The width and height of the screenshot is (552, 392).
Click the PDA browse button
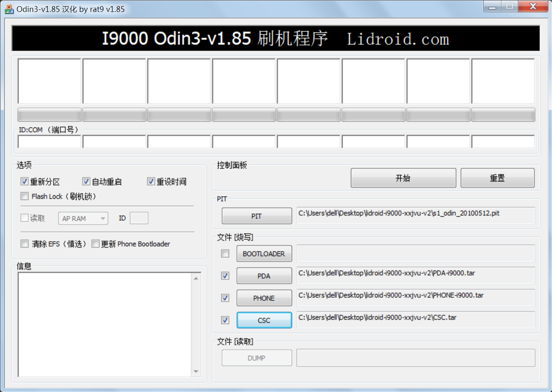(x=264, y=276)
